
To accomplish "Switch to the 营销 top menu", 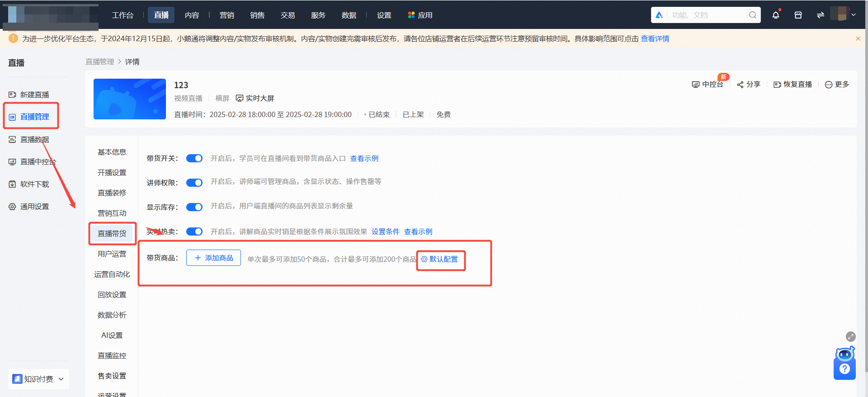I will pos(226,15).
